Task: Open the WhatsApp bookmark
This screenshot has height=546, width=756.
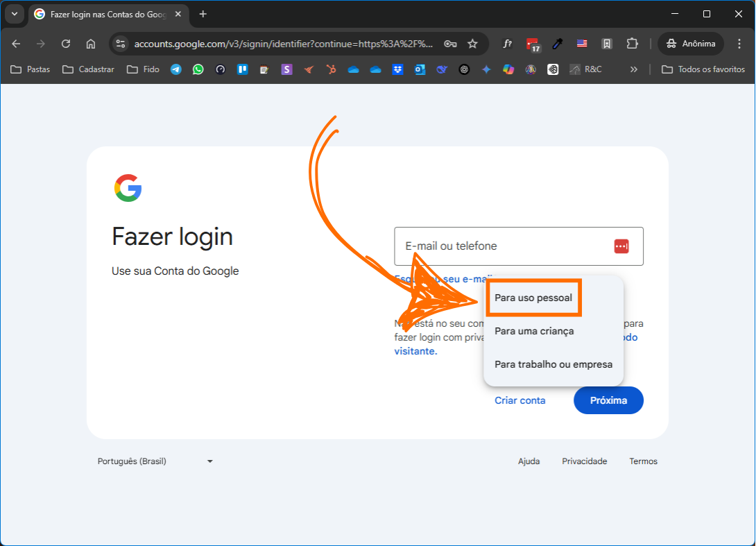Action: [198, 69]
